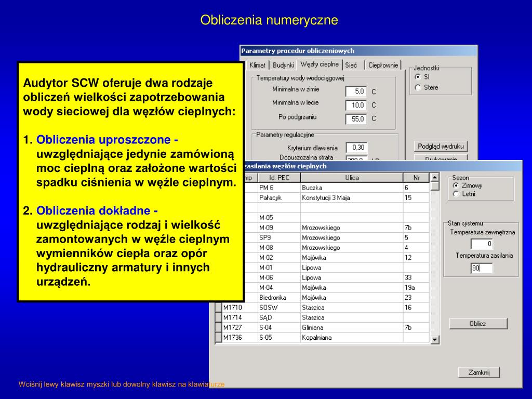Click the M1727 cell
532x399 pixels.
(240, 328)
